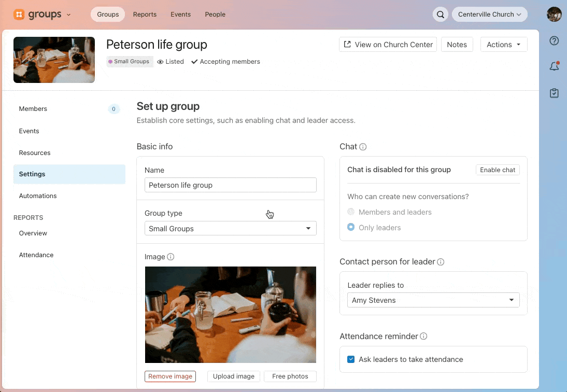
Task: Uncheck Ask leaders to take attendance
Action: (x=351, y=359)
